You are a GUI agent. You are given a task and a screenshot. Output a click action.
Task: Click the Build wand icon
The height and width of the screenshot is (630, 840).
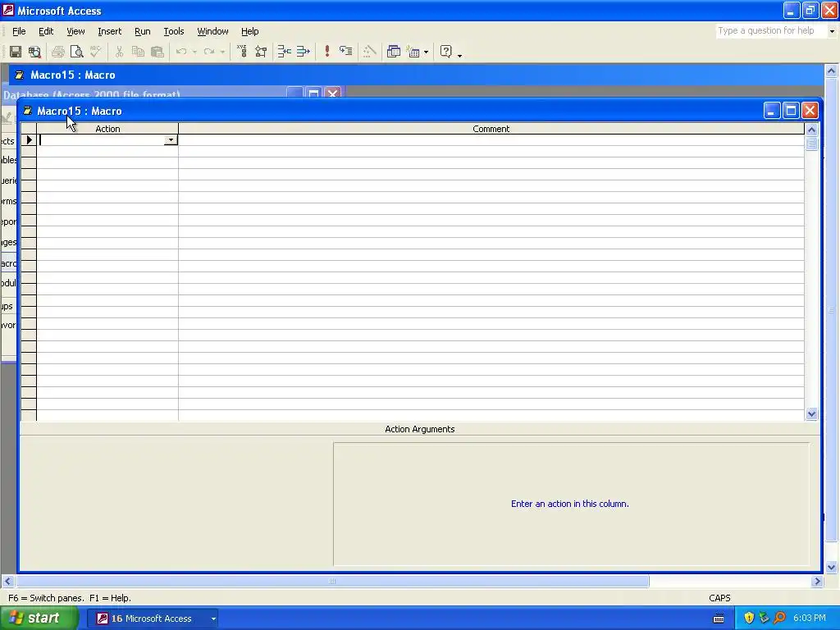(369, 52)
